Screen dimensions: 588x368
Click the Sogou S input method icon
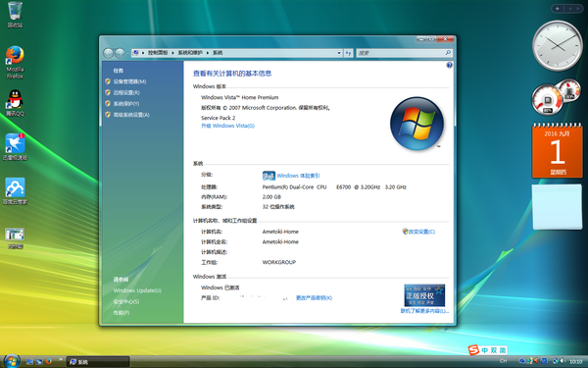(473, 350)
